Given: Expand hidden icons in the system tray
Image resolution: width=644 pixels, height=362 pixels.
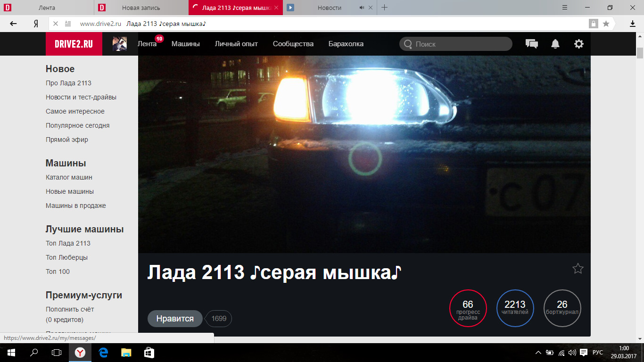Looking at the screenshot, I should 538,352.
